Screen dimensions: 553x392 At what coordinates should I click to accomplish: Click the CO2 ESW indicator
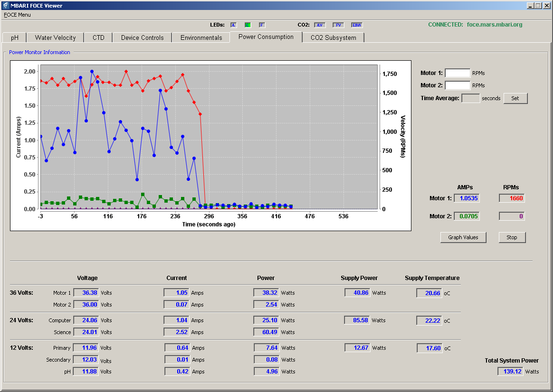(x=357, y=25)
